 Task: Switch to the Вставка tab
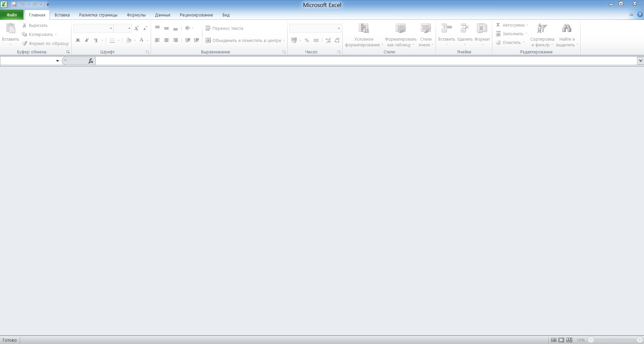pyautogui.click(x=62, y=15)
